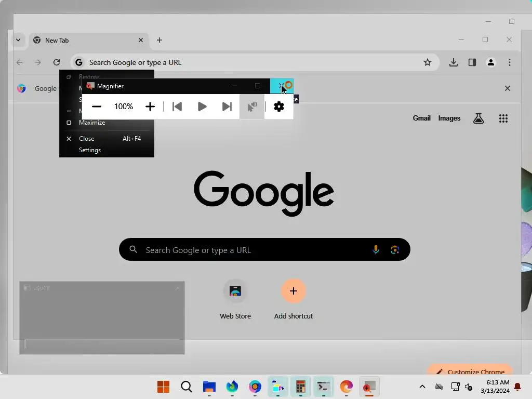Open the Chrome profile menu
This screenshot has height=399, width=532.
click(x=491, y=62)
